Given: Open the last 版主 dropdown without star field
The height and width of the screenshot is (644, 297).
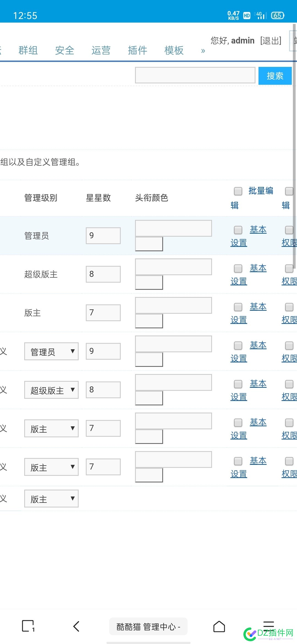Looking at the screenshot, I should point(51,498).
